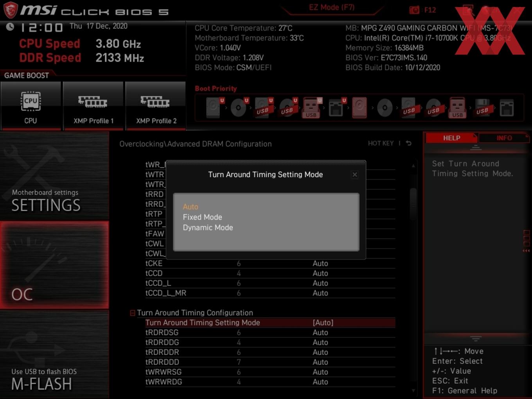Screen dimensions: 532x399
Task: Open the tCCD Auto value
Action: (320, 273)
